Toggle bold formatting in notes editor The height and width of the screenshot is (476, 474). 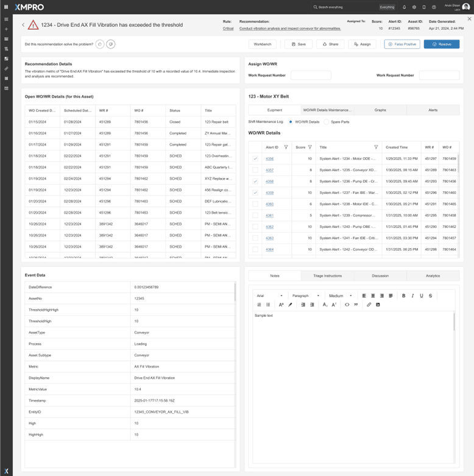(403, 296)
